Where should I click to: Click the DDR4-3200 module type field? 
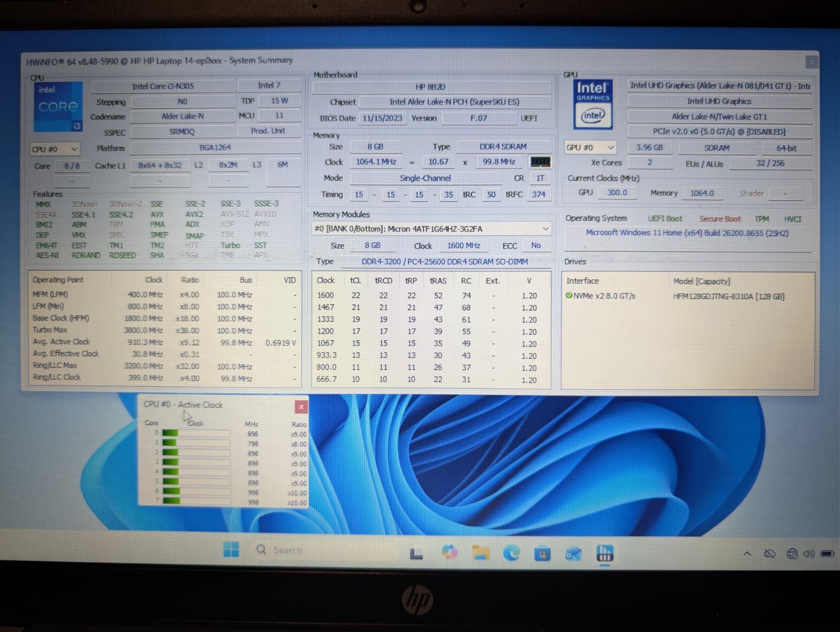[x=445, y=261]
